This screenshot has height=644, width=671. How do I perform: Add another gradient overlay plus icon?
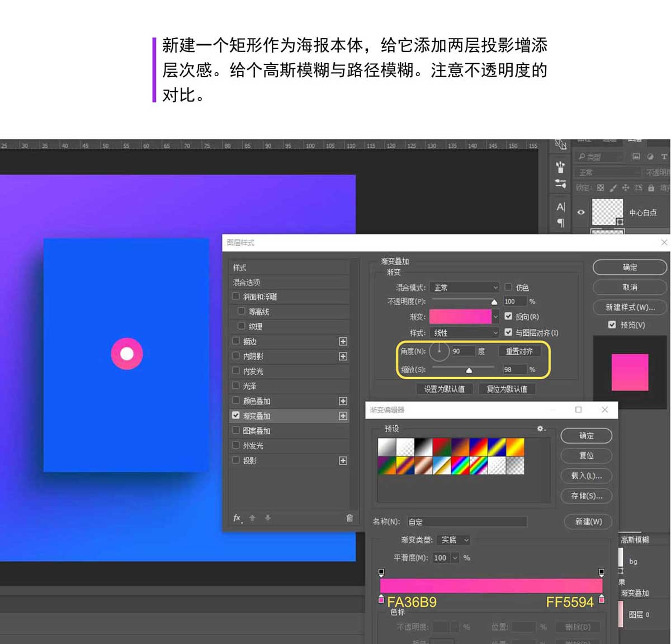tap(343, 416)
